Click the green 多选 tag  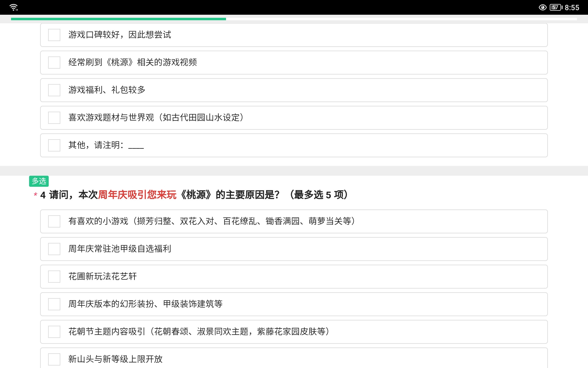(x=39, y=181)
